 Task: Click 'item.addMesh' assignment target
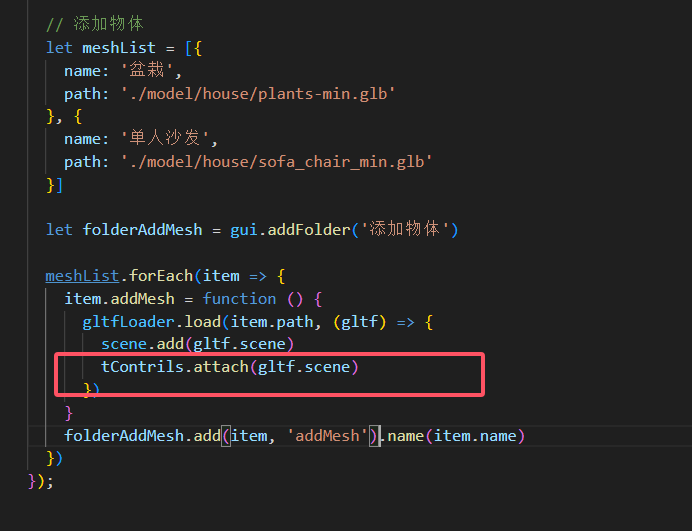[119, 299]
